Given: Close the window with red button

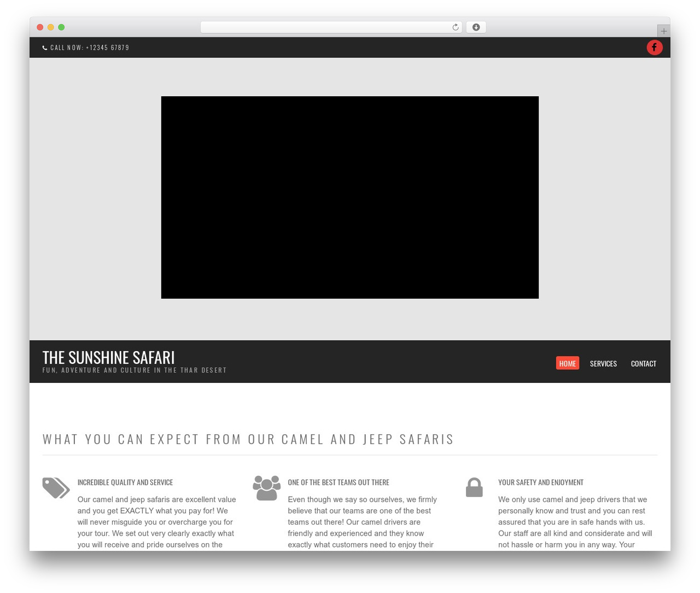Looking at the screenshot, I should [40, 27].
